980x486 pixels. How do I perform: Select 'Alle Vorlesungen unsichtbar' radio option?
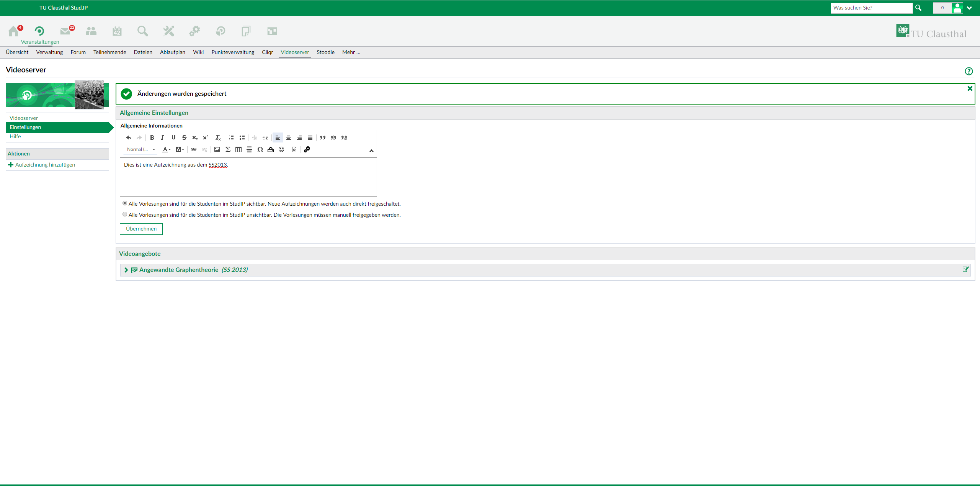tap(125, 214)
